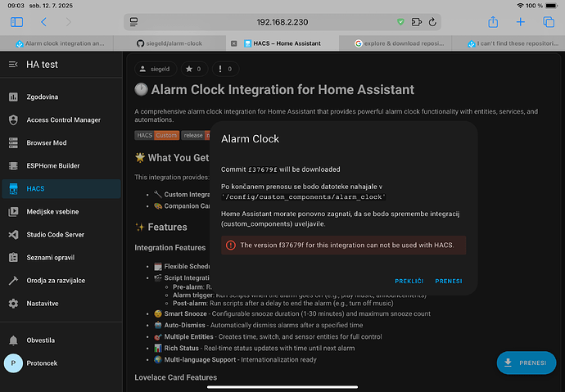
Task: Switch to the I can't find these repositories tab
Action: [508, 43]
